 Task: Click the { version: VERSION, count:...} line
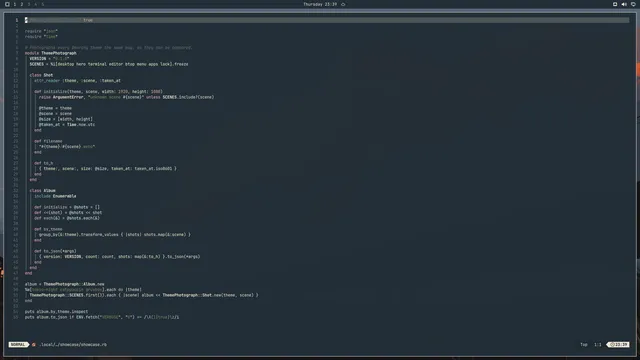pyautogui.click(x=120, y=257)
